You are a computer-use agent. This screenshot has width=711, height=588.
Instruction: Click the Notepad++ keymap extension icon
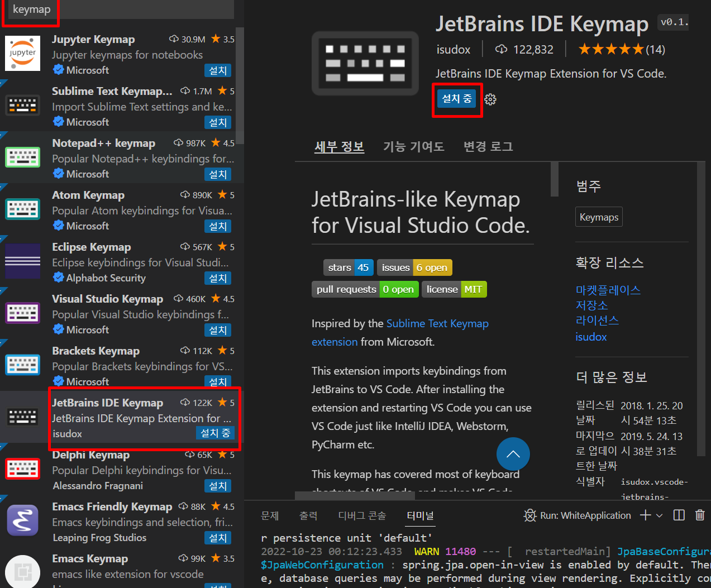point(23,157)
